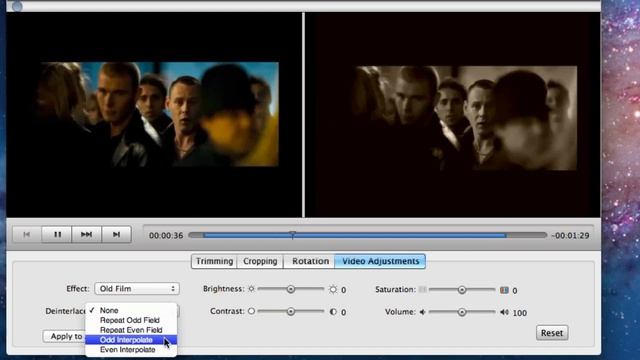Select Repeat Odd Field option

click(131, 320)
